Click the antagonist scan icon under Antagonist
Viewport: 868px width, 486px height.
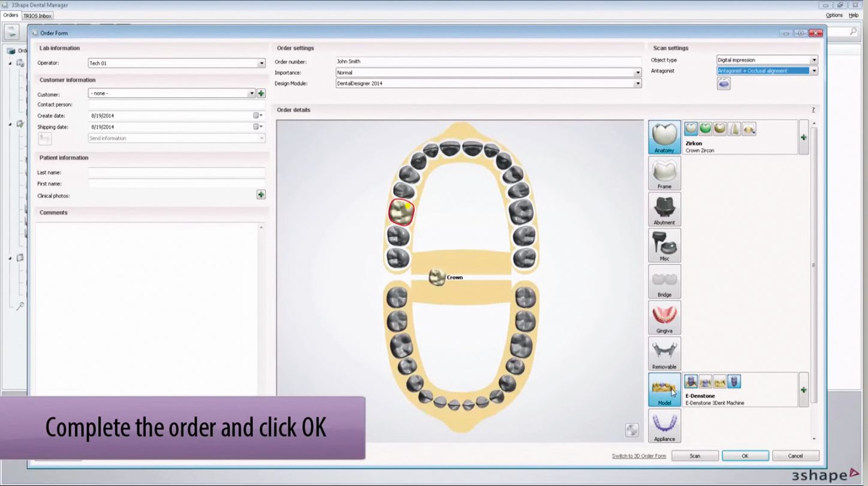tap(724, 84)
